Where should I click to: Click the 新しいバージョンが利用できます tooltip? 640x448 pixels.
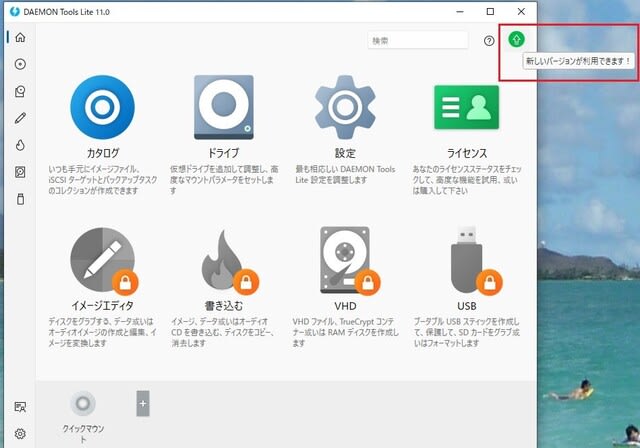578,61
